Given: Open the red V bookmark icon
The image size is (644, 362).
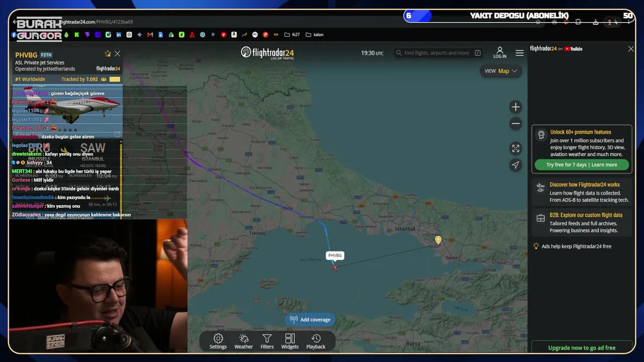Looking at the screenshot, I should click(x=223, y=35).
